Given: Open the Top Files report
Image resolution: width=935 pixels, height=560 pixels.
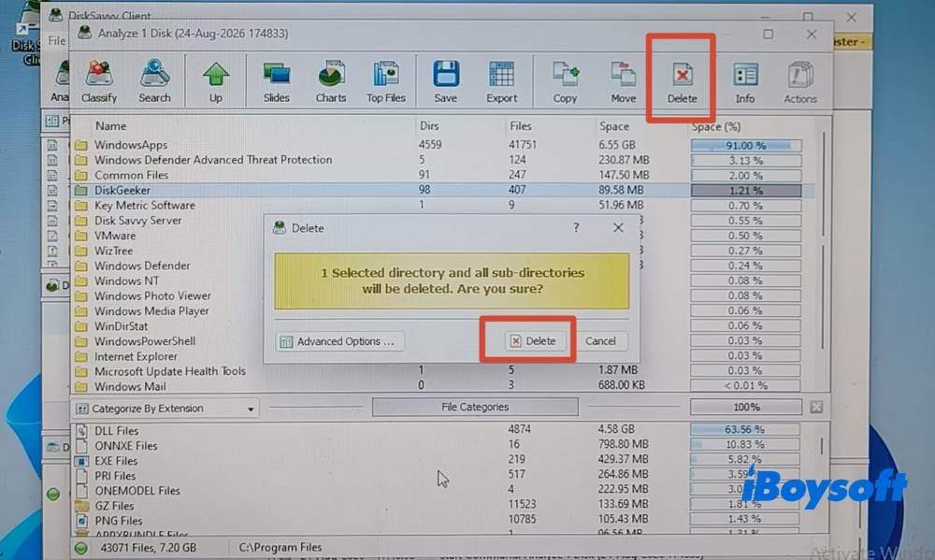Looking at the screenshot, I should coord(386,81).
